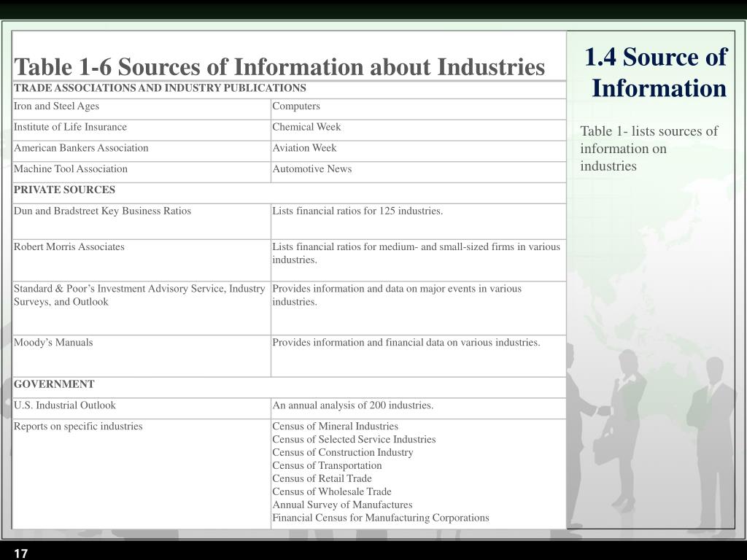
Task: Select 'Institute of Life Insurance' cell
Action: click(x=142, y=130)
